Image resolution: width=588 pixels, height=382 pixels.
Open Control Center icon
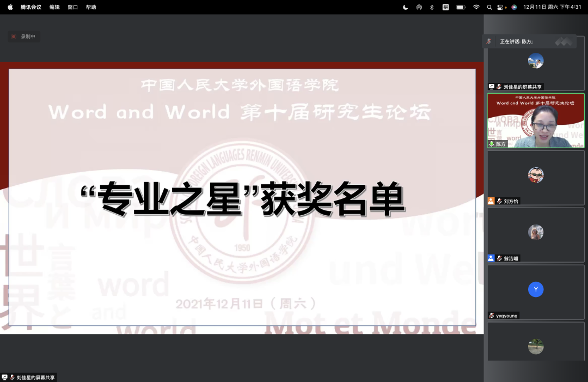coord(501,7)
